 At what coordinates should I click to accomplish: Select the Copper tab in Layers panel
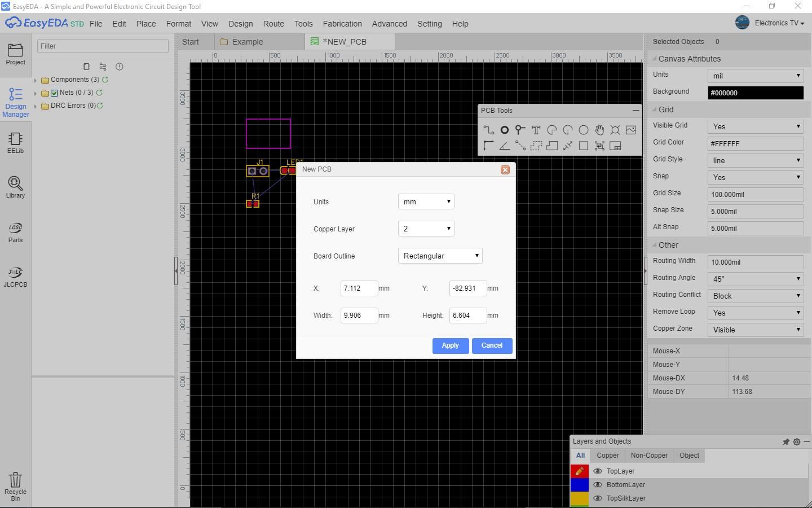point(608,456)
